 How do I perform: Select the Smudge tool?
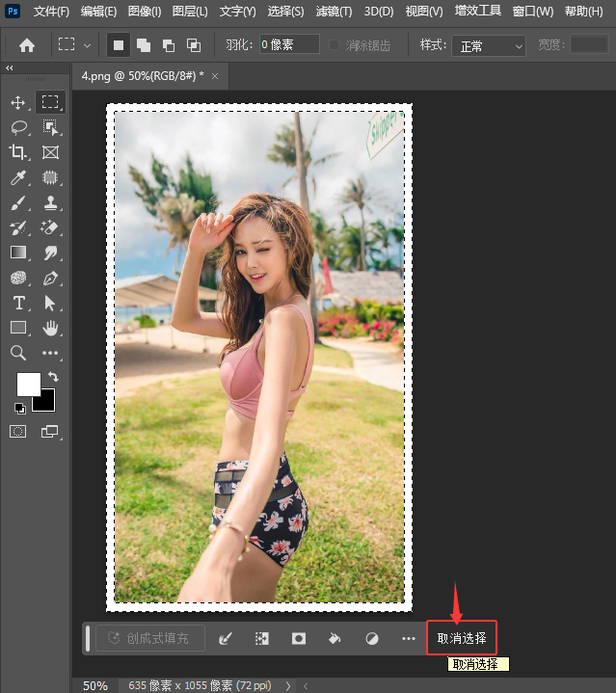(50, 253)
